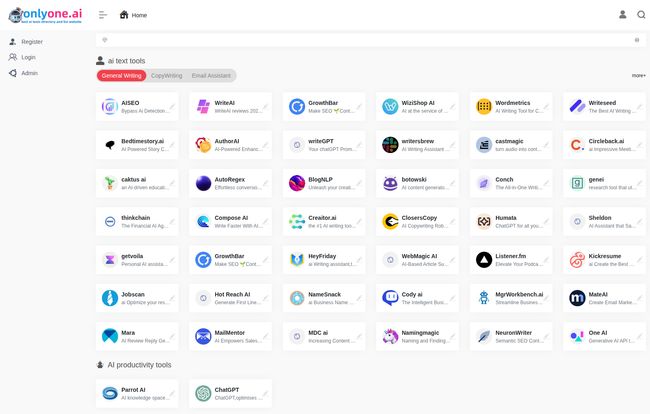
Task: Click the AI productivity tools section heading
Action: coord(139,365)
